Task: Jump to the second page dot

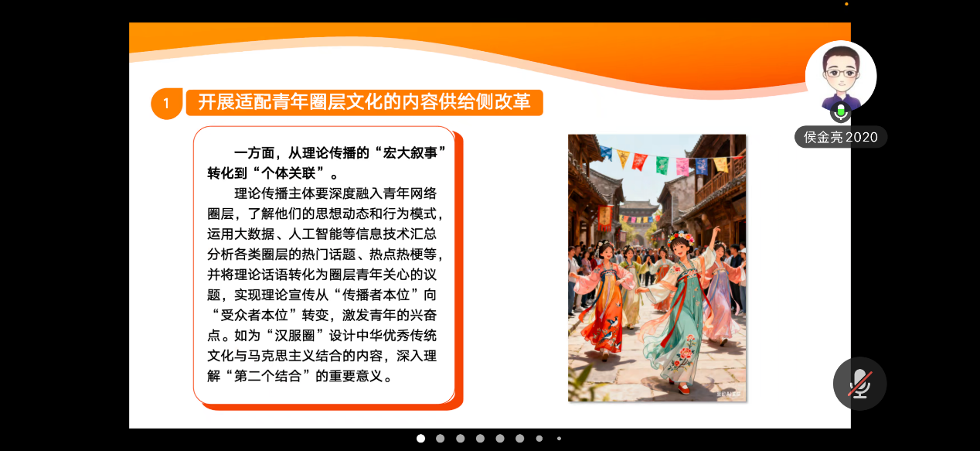Action: (x=441, y=438)
